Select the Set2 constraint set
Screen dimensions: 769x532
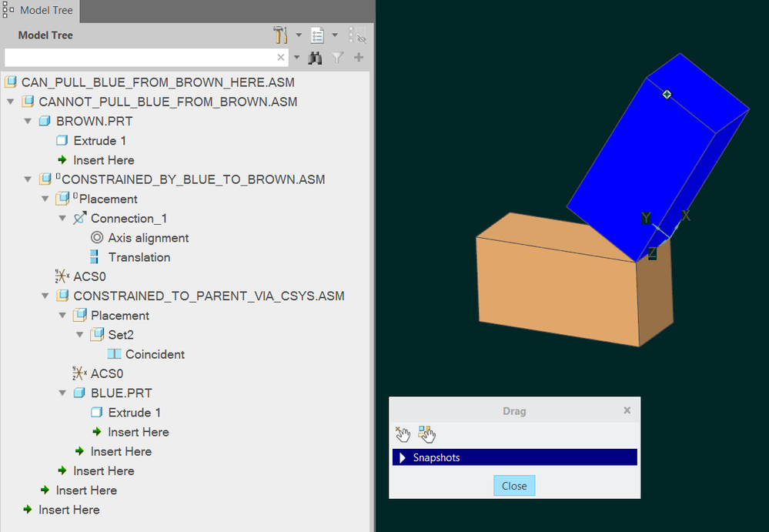[x=121, y=335]
